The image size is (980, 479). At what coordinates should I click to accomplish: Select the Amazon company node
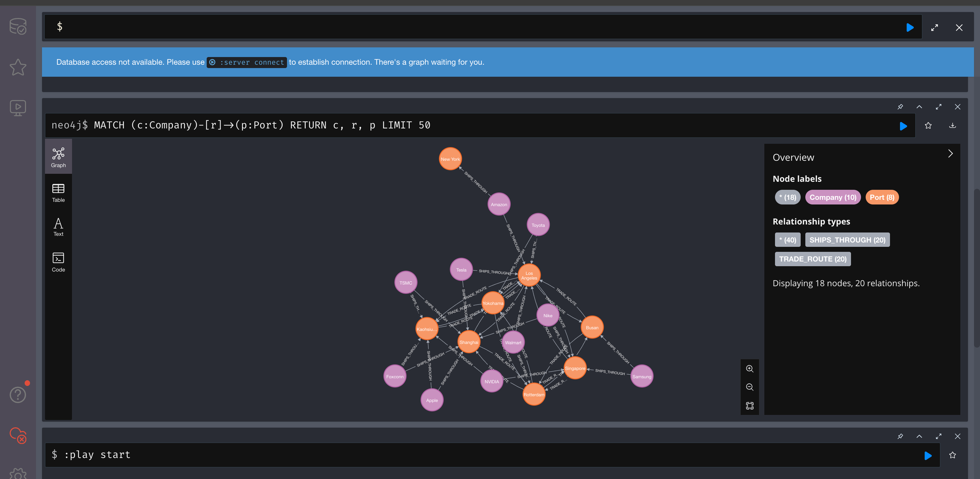point(499,204)
